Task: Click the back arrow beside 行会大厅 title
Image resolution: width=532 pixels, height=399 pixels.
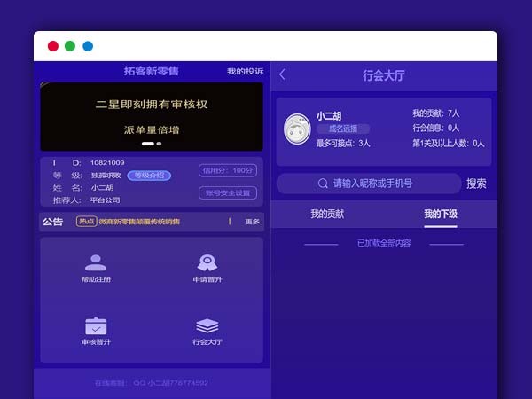Action: (x=283, y=75)
